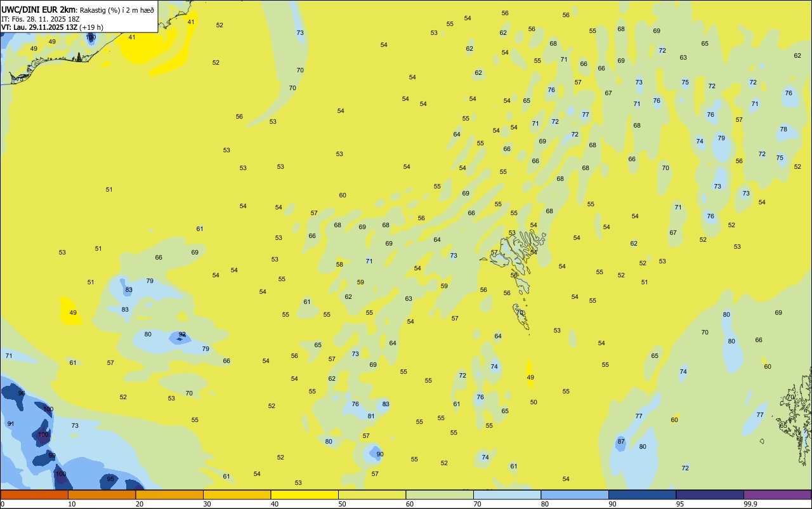Click the 40–50 bright yellow legend swatch

tap(304, 494)
